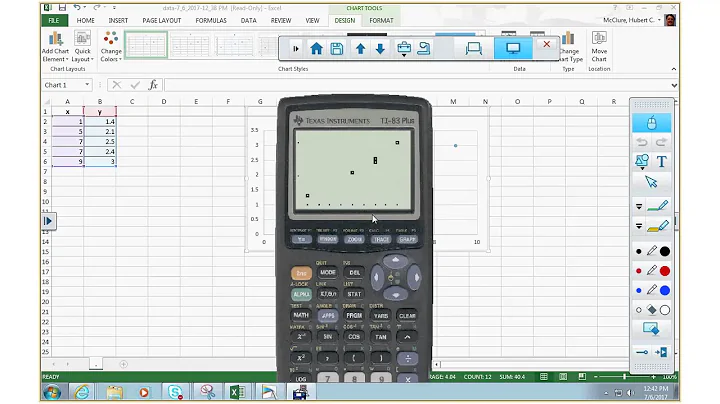
Task: Switch to the INSERT ribbon tab
Action: (118, 21)
